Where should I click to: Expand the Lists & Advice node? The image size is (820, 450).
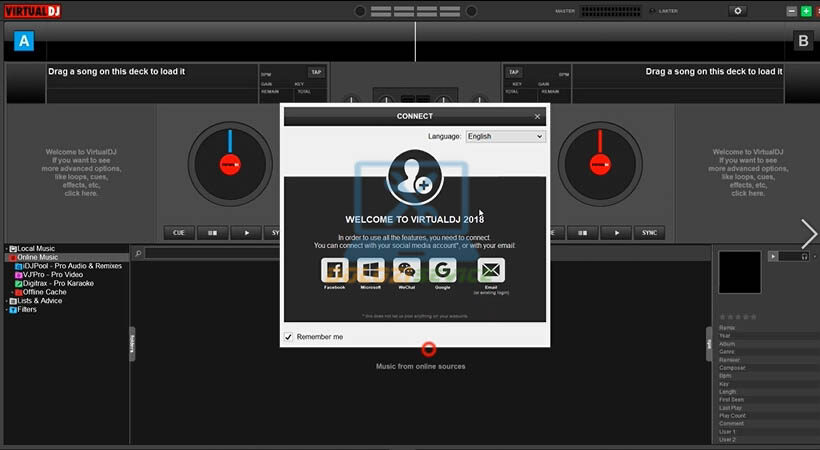point(6,300)
